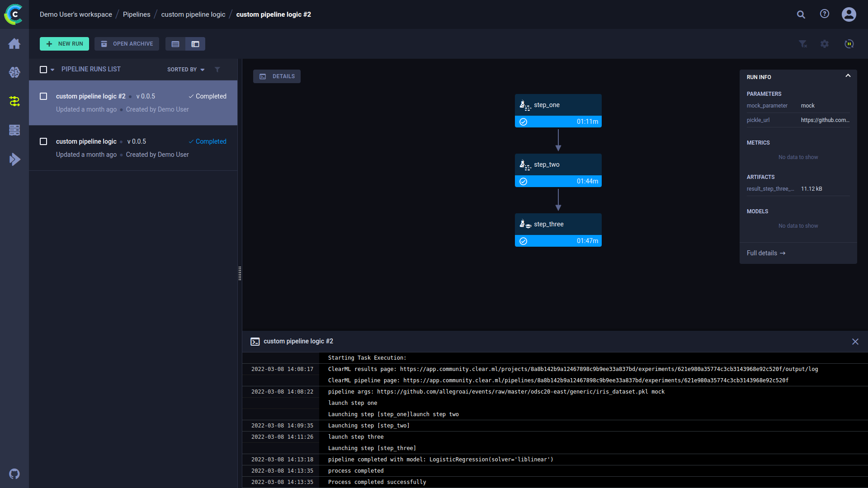Image resolution: width=868 pixels, height=488 pixels.
Task: Open the SORTED BY dropdown
Action: pos(185,70)
